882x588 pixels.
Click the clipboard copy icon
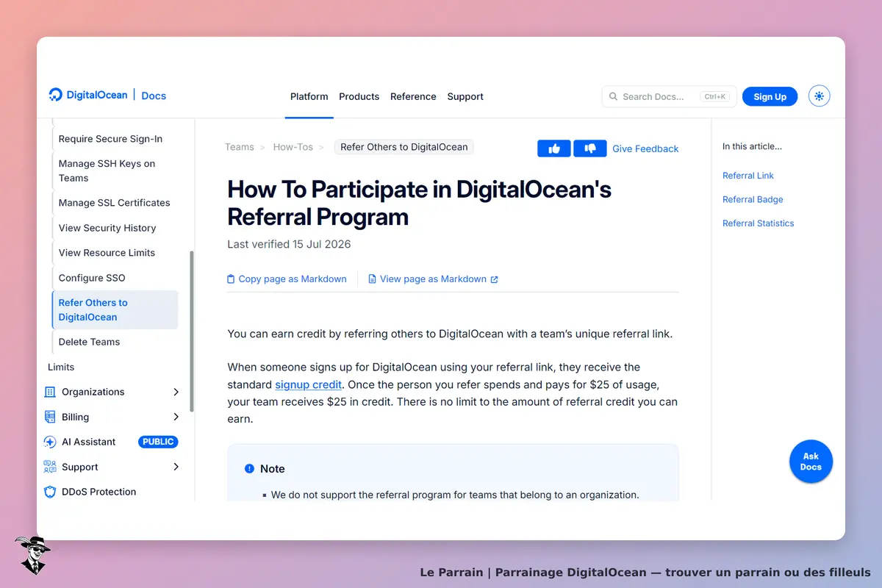click(232, 279)
